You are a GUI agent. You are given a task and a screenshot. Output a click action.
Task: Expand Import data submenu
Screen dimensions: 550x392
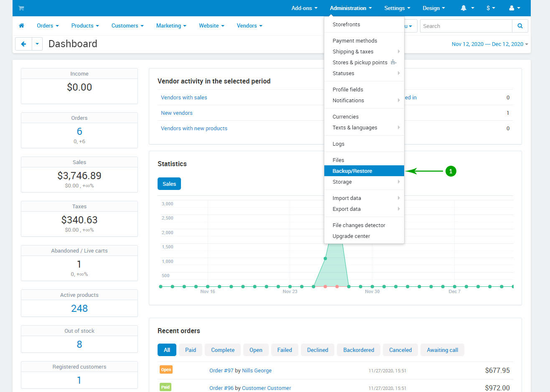364,198
